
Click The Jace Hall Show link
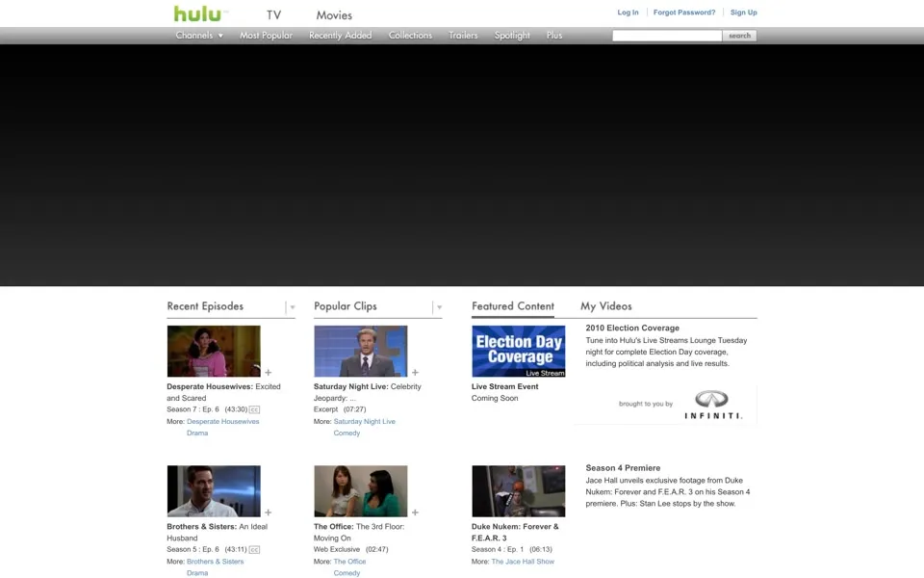tap(523, 562)
